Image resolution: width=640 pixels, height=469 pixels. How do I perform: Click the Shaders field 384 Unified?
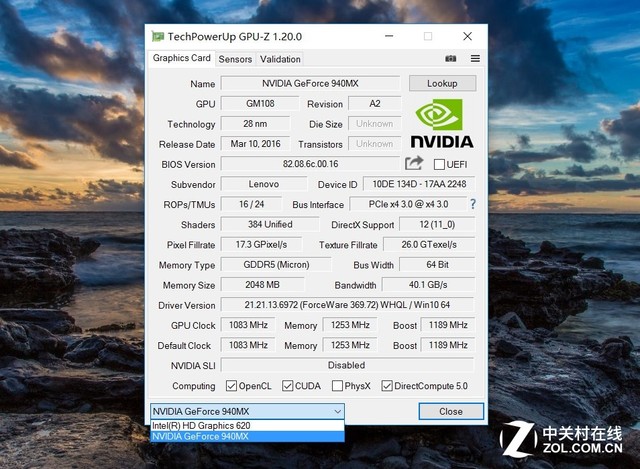point(270,224)
